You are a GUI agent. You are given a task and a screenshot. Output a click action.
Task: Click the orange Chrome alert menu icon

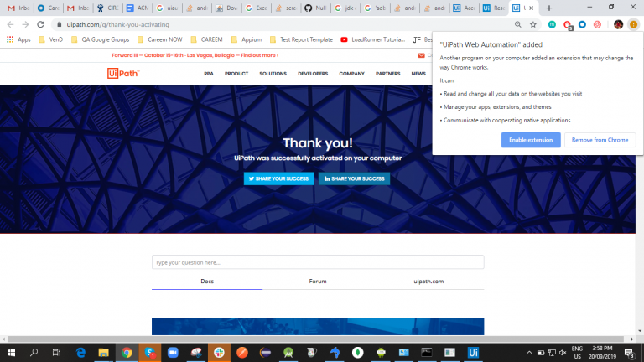pos(634,24)
